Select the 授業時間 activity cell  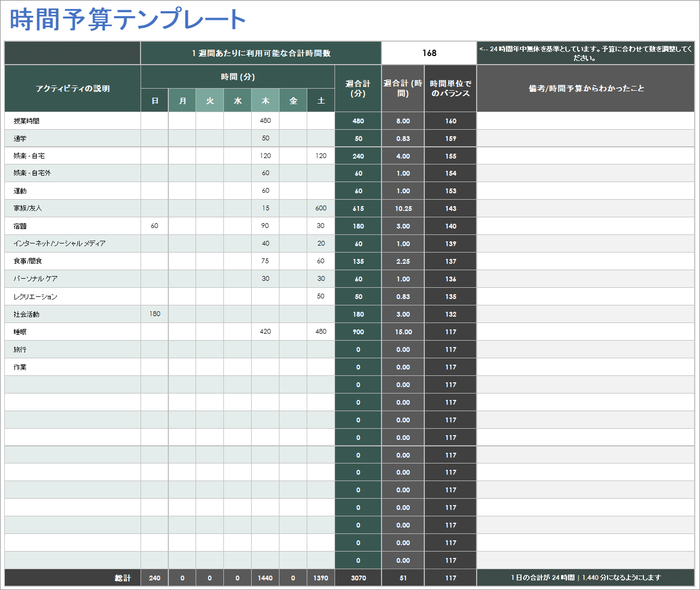[x=73, y=121]
